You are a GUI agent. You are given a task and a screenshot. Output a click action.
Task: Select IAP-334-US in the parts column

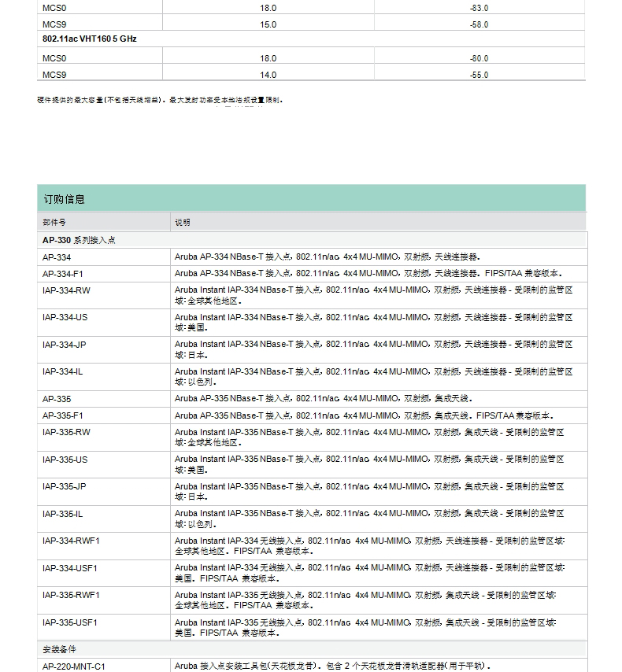click(65, 318)
